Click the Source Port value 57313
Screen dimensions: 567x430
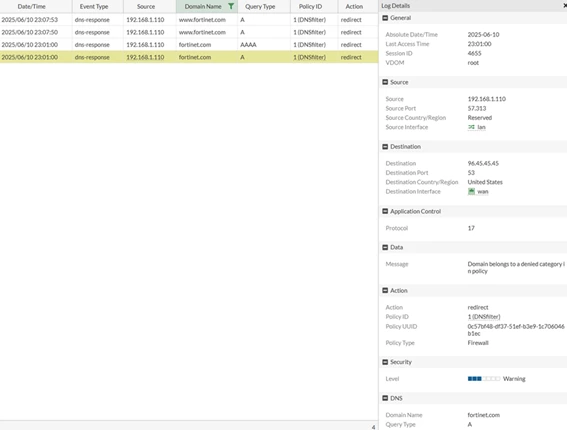pos(477,108)
